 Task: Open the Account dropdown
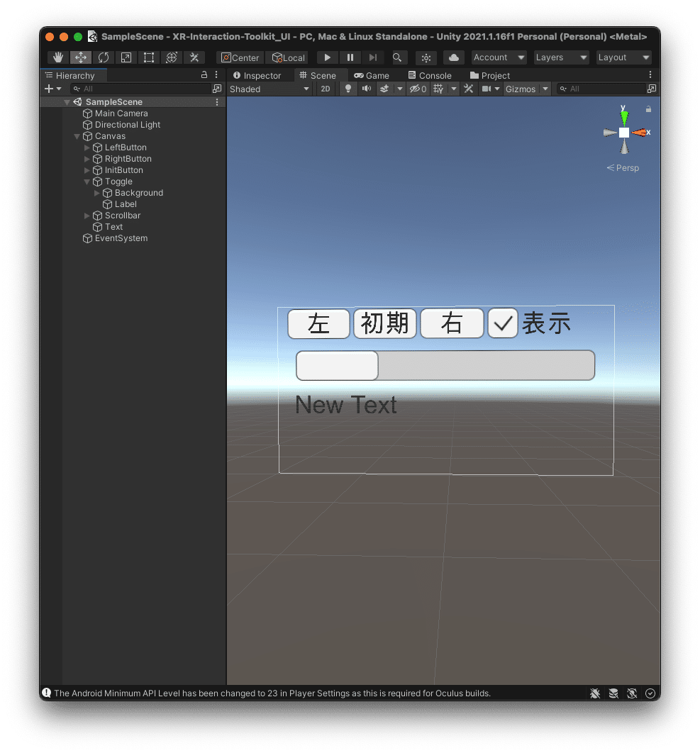coord(499,57)
